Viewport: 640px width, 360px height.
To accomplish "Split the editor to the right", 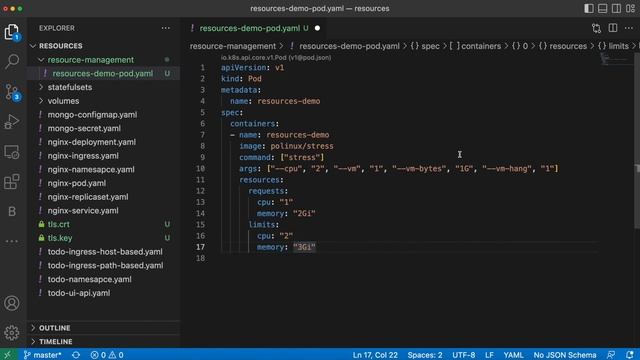I will pyautogui.click(x=613, y=28).
